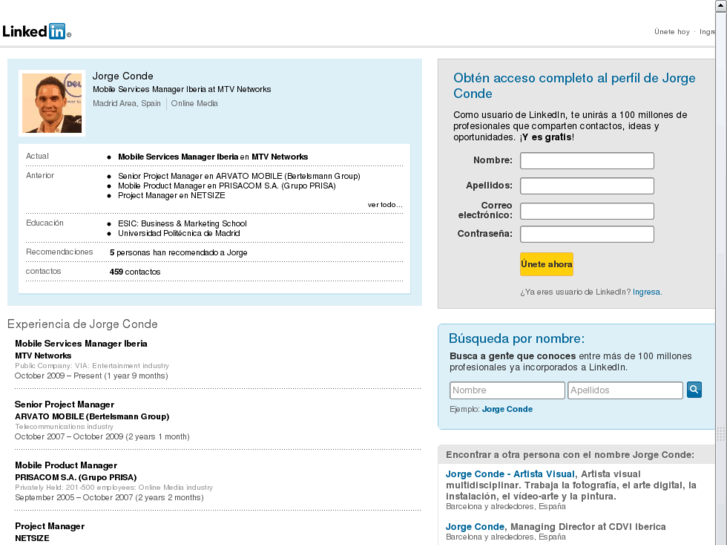
Task: Click the NETSIZE company in experience
Action: click(32, 538)
